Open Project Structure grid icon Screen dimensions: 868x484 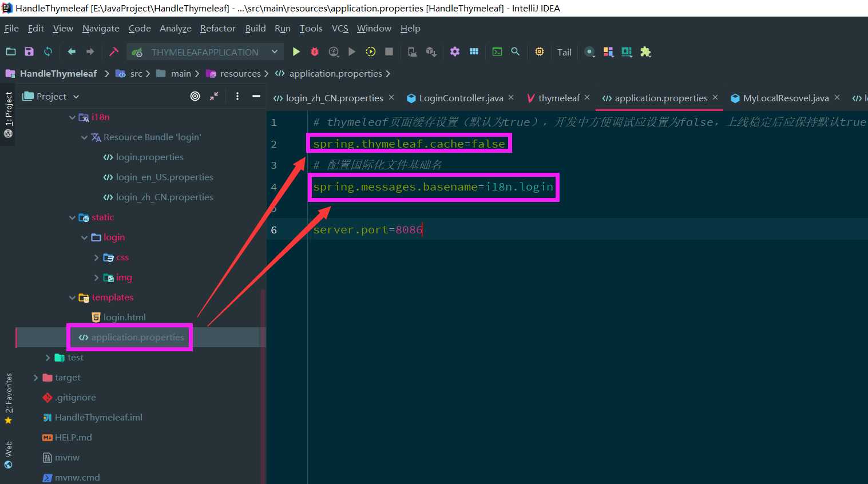tap(474, 51)
